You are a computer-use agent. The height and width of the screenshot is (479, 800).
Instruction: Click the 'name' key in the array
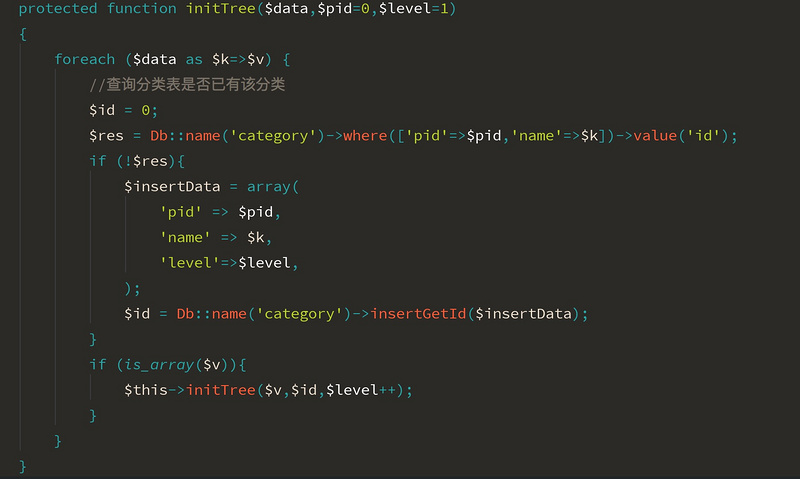(185, 238)
